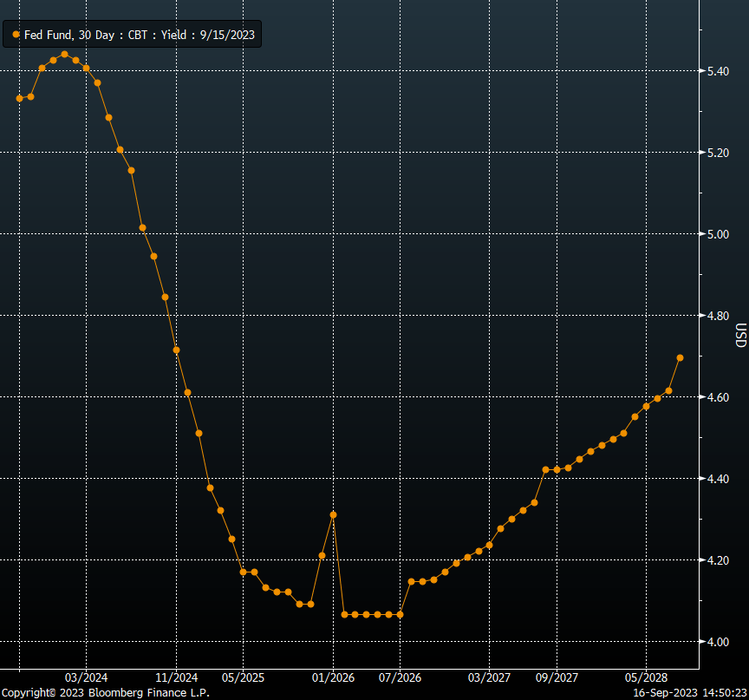Select the 16-Sep-2023 timestamp
Image resolution: width=749 pixels, height=700 pixels.
[689, 693]
